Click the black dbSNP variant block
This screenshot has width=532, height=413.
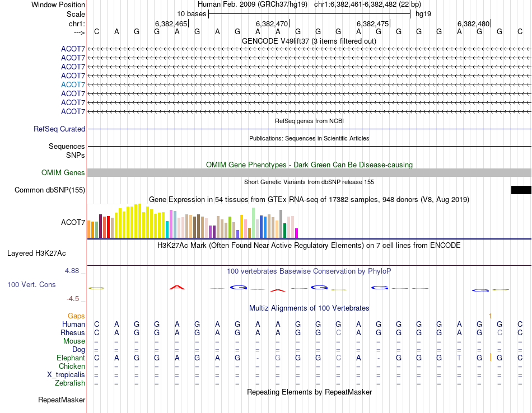pos(521,190)
